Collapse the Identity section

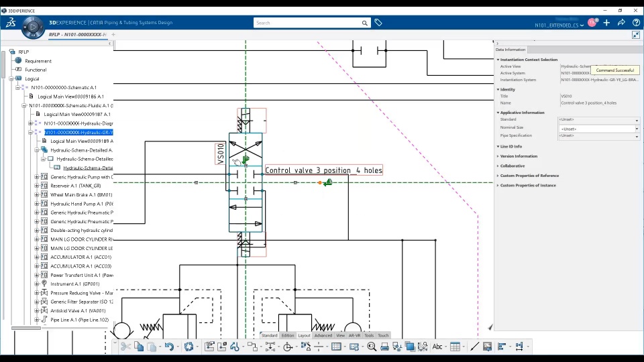(498, 89)
